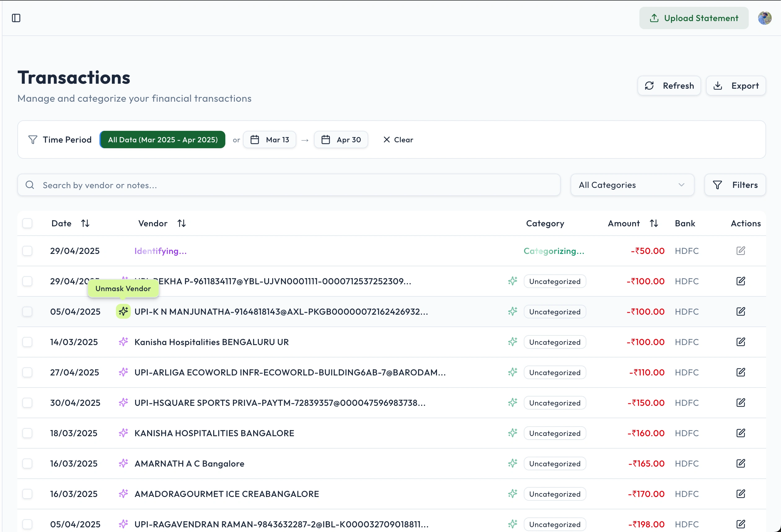Click the unmask vendor sparkle for K N MANJUNATHA
This screenshot has height=532, width=781.
[123, 312]
